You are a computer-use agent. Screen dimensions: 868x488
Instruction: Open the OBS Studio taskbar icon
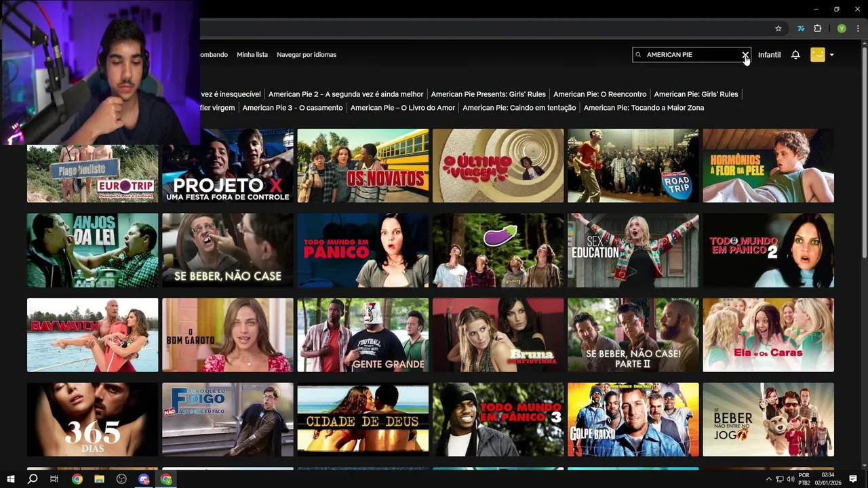(x=121, y=479)
